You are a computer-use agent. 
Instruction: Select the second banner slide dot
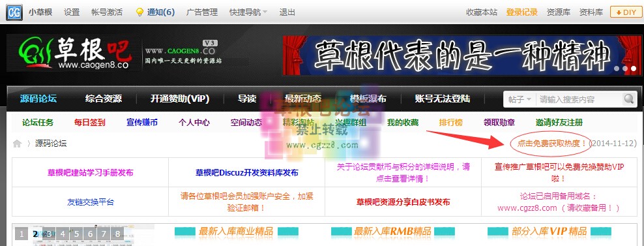click(626, 69)
